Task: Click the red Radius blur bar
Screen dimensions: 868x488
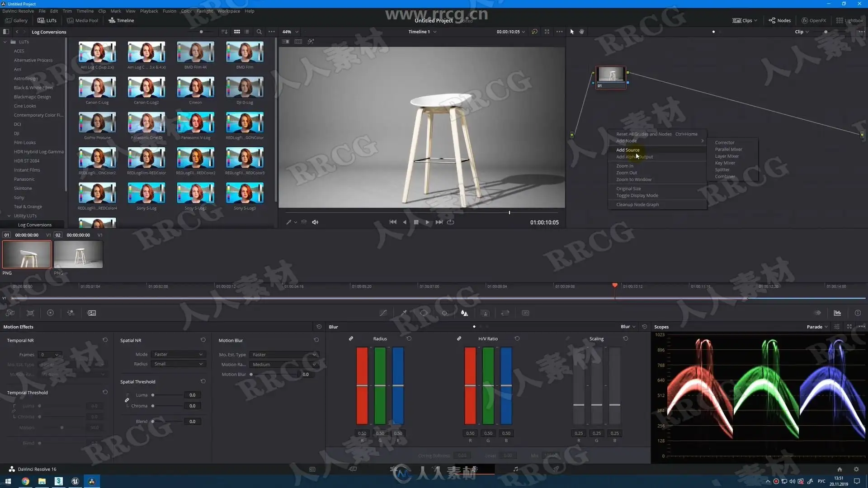Action: pos(362,385)
